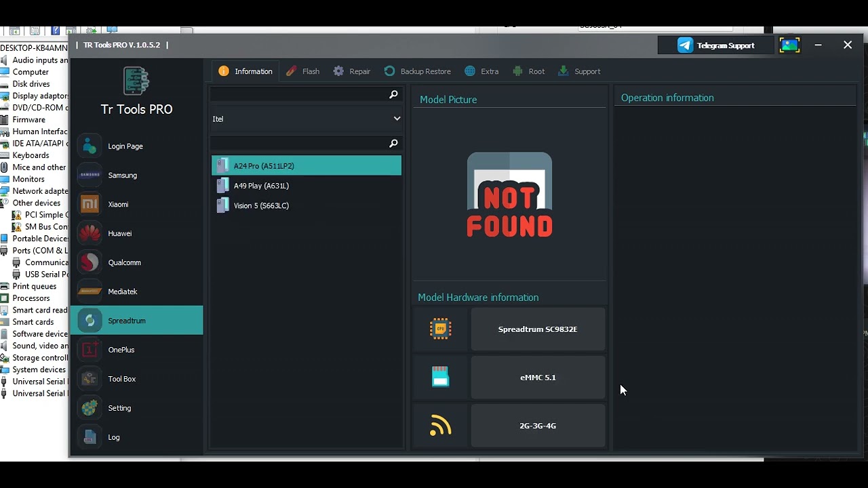Click the screenshot icon beside Telegram Support
The image size is (868, 488).
(x=789, y=45)
